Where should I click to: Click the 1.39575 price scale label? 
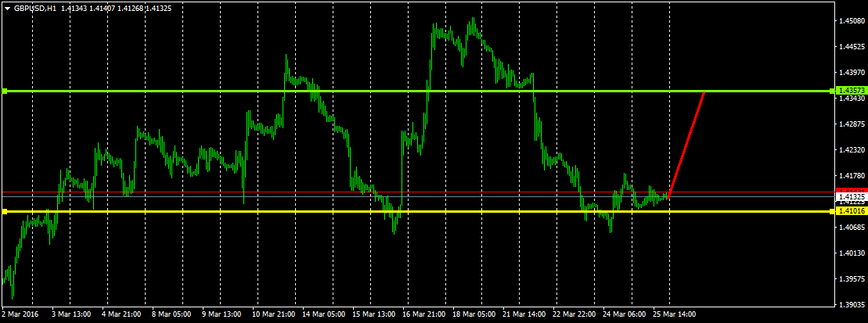850,278
